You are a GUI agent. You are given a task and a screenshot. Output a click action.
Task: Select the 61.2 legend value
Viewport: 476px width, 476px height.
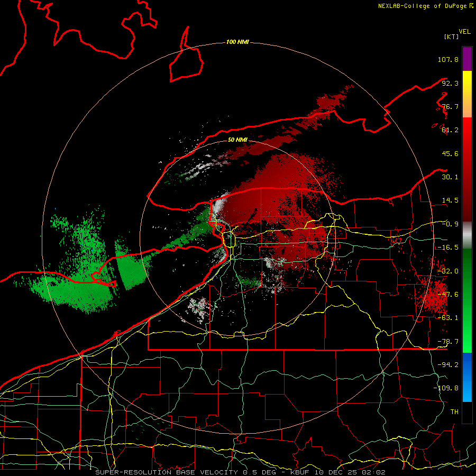coord(450,130)
